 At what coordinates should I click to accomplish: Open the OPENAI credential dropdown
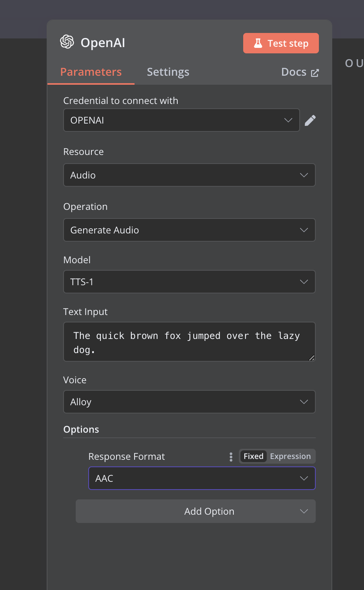[x=182, y=120]
